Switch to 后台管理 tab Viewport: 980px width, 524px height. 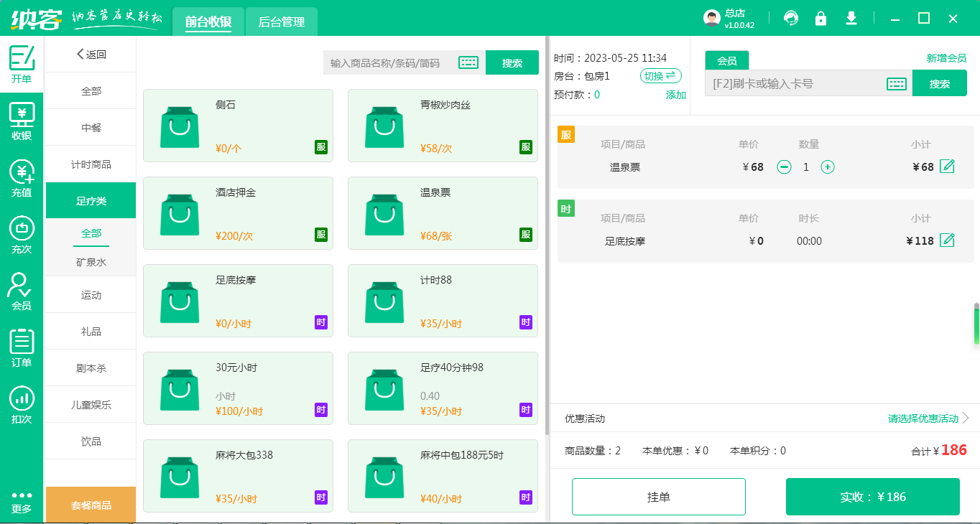(281, 22)
